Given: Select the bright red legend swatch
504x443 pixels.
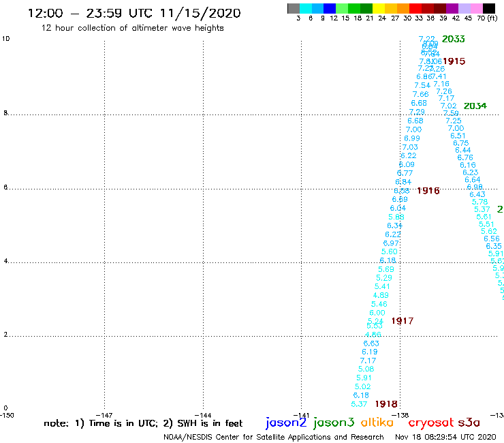Looking at the screenshot, I should (x=415, y=8).
